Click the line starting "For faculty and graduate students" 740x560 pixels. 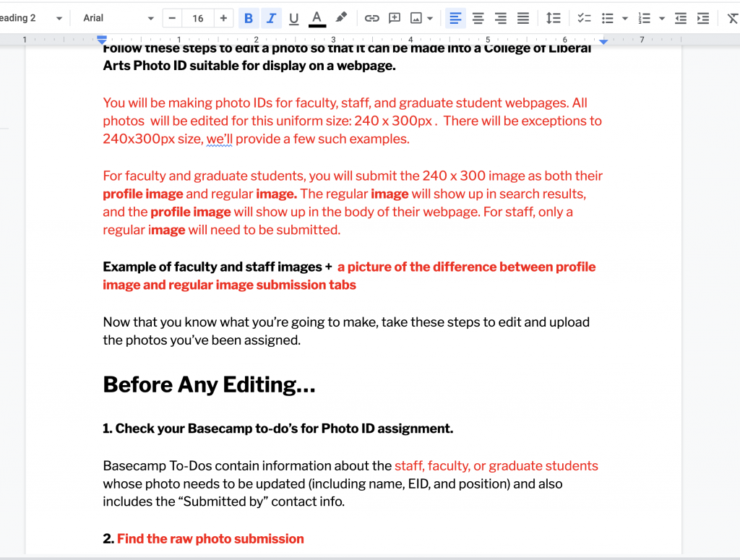353,176
